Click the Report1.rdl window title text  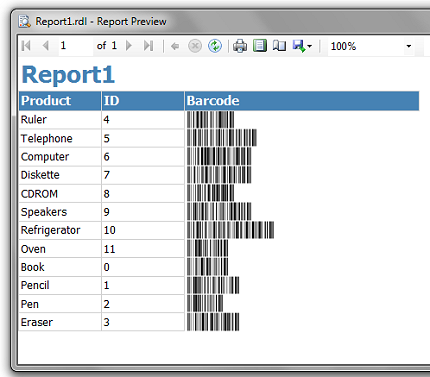click(101, 22)
